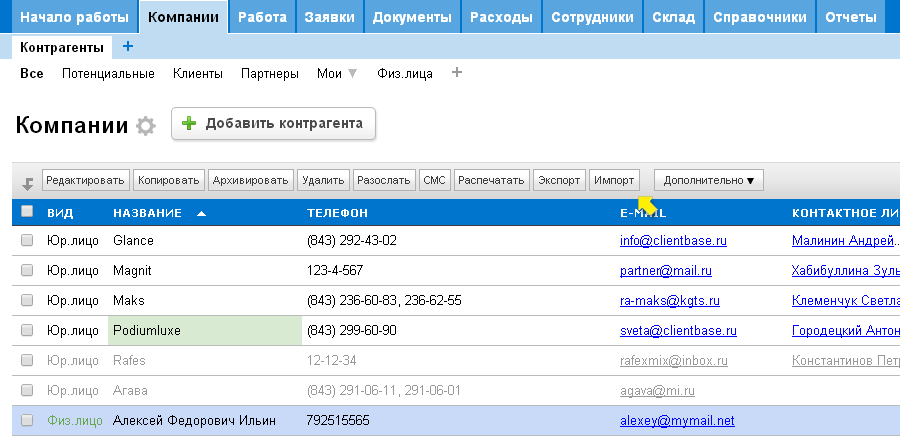Click the gray arrow icon left of Редактировать
The height and width of the screenshot is (436, 900).
(28, 182)
